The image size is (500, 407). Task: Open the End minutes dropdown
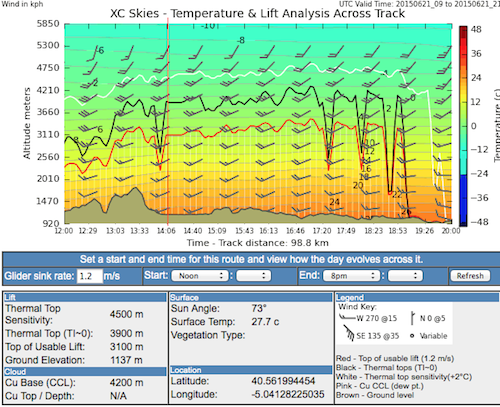pyautogui.click(x=405, y=276)
